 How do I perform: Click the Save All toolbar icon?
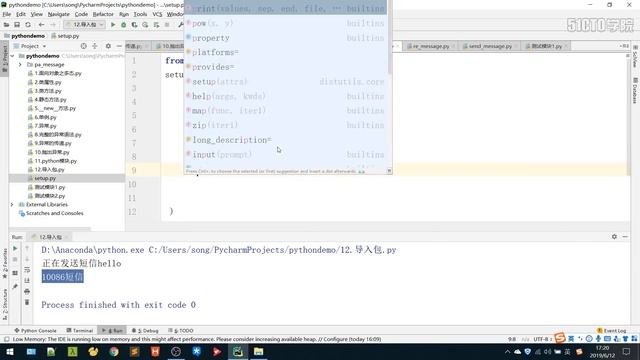pyautogui.click(x=17, y=25)
